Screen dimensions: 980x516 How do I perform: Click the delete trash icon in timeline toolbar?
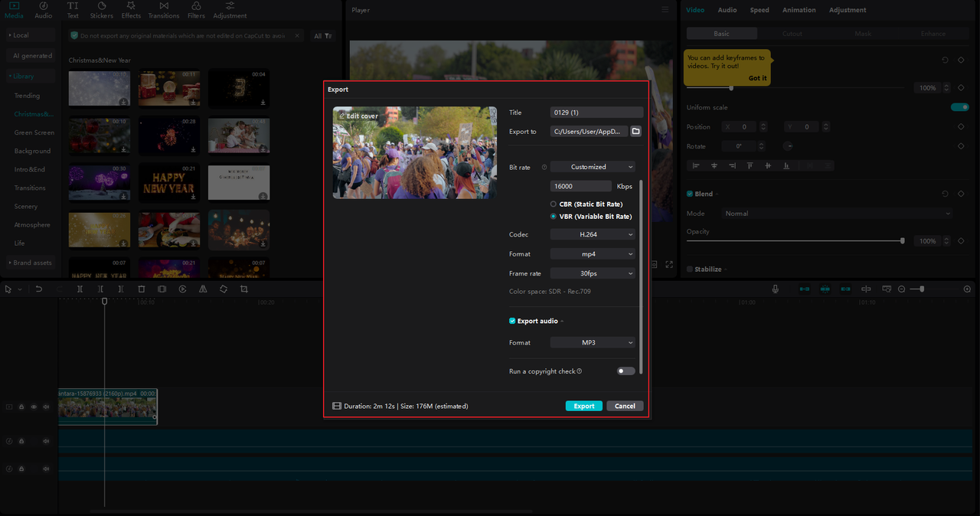point(142,289)
